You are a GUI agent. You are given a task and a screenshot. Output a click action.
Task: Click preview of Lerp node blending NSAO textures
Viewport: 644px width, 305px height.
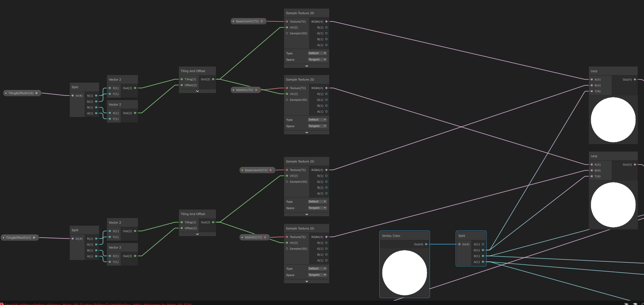click(x=613, y=205)
